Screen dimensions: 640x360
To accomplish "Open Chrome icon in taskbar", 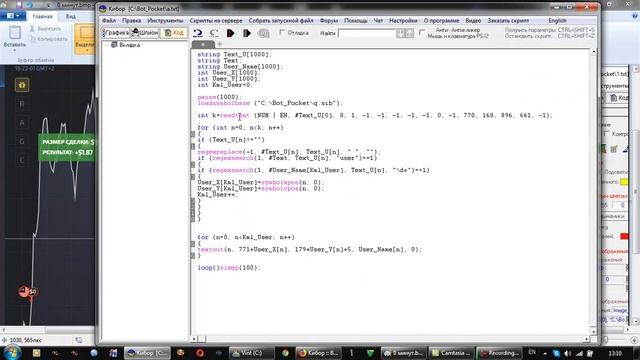I will coord(285,353).
